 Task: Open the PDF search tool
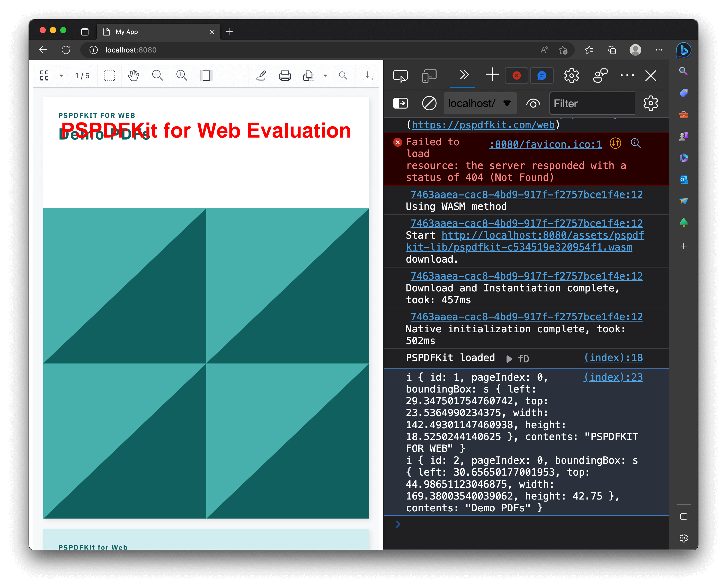click(343, 75)
